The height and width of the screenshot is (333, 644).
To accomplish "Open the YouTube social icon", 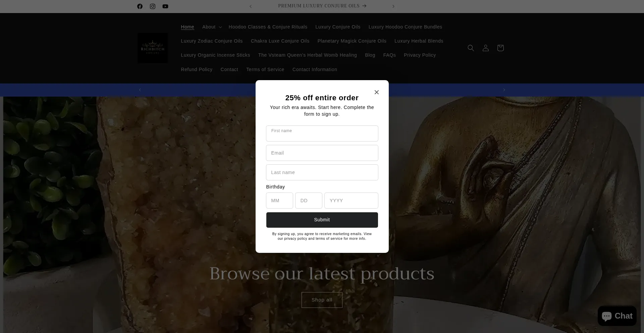I will tap(165, 6).
